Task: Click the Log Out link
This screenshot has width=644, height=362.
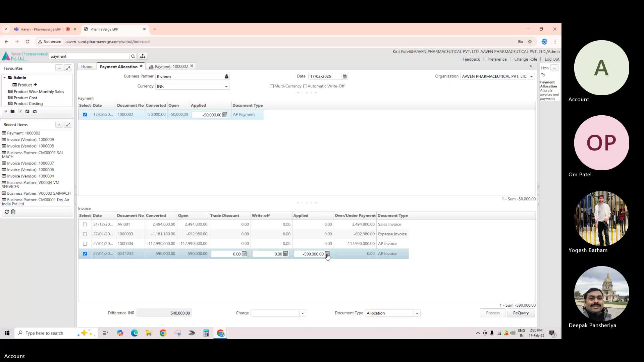Action: [552, 59]
